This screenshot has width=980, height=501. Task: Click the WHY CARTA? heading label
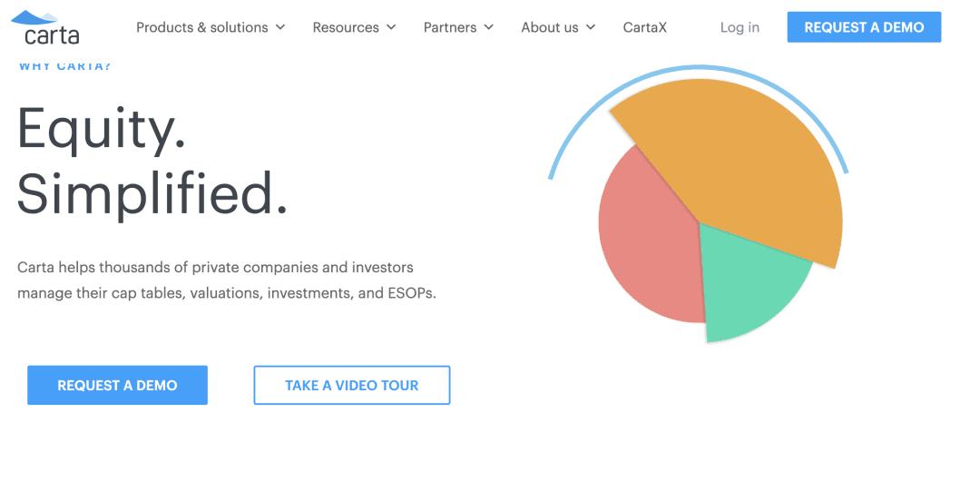click(x=64, y=66)
